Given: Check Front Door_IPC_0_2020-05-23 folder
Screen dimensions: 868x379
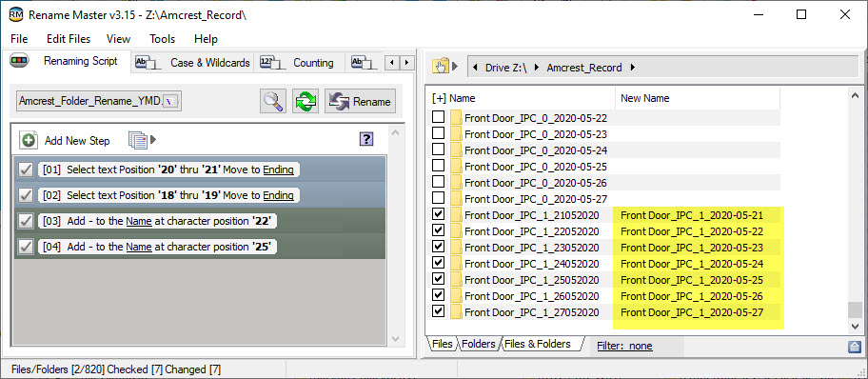Looking at the screenshot, I should 438,133.
